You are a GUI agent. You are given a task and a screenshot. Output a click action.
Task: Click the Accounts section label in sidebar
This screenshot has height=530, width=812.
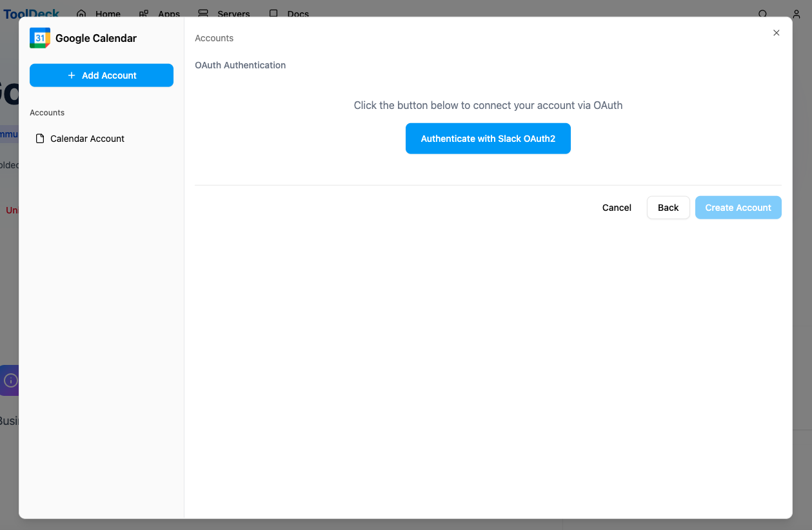point(47,113)
